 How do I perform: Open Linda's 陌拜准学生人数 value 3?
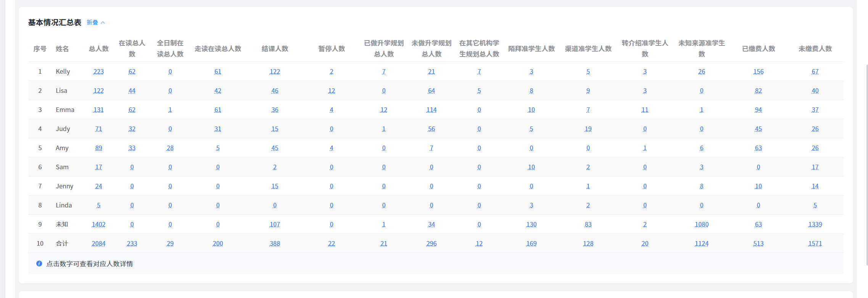[x=531, y=205]
